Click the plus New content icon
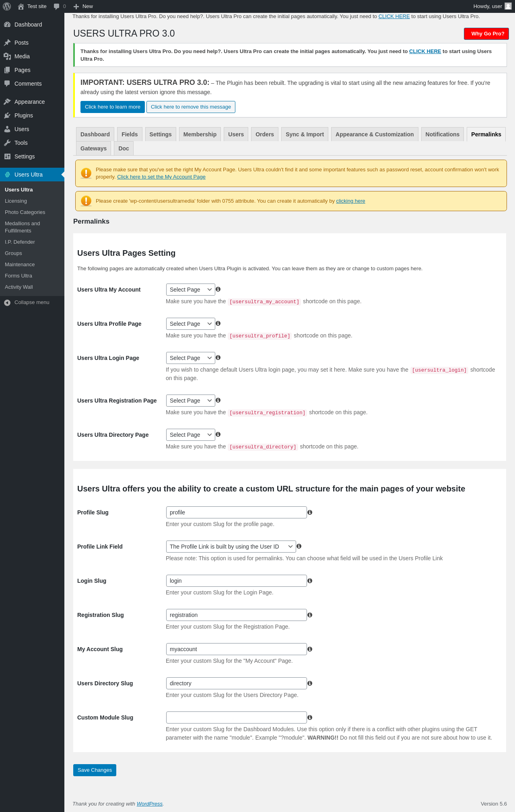This screenshot has height=812, width=515. [x=76, y=6]
